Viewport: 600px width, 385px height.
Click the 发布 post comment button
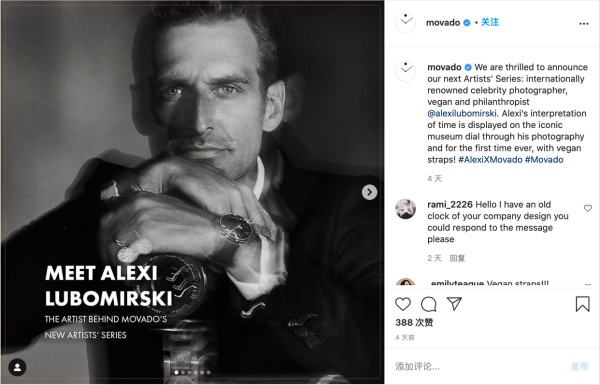pyautogui.click(x=579, y=367)
